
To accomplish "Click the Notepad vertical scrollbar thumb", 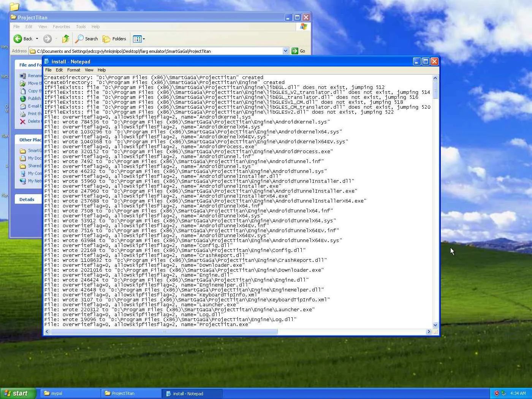I will [x=435, y=90].
